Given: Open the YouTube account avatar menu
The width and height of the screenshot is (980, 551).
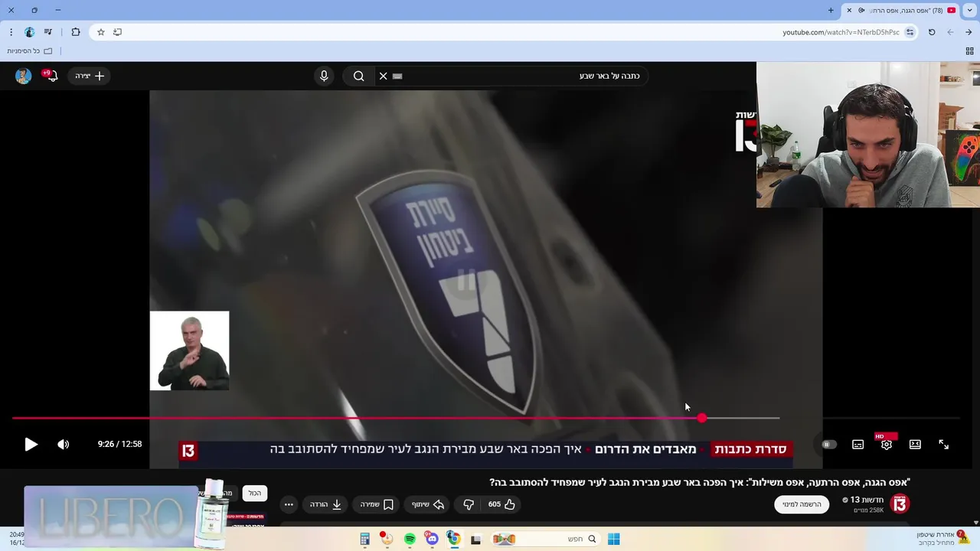Looking at the screenshot, I should pyautogui.click(x=23, y=76).
